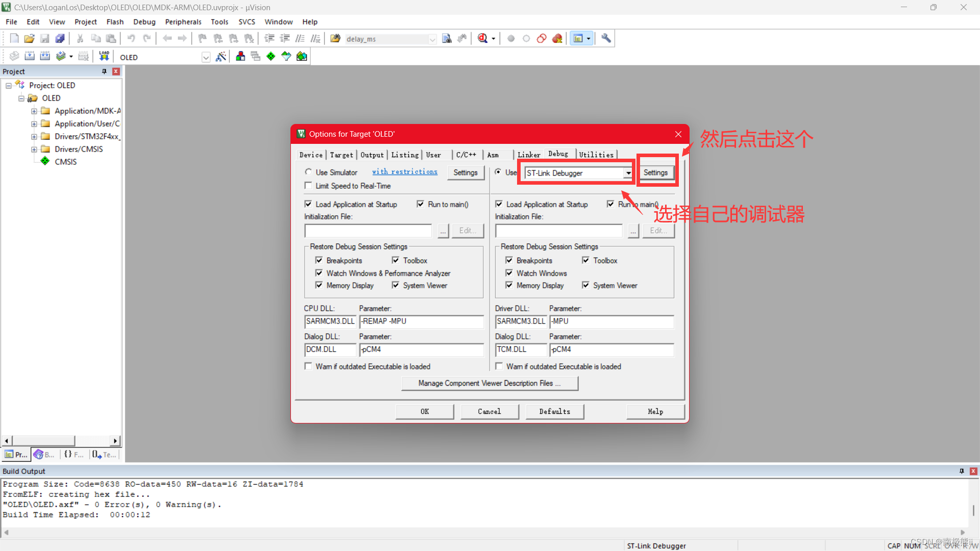
Task: Open Options for Target magic wand icon
Action: pos(220,57)
